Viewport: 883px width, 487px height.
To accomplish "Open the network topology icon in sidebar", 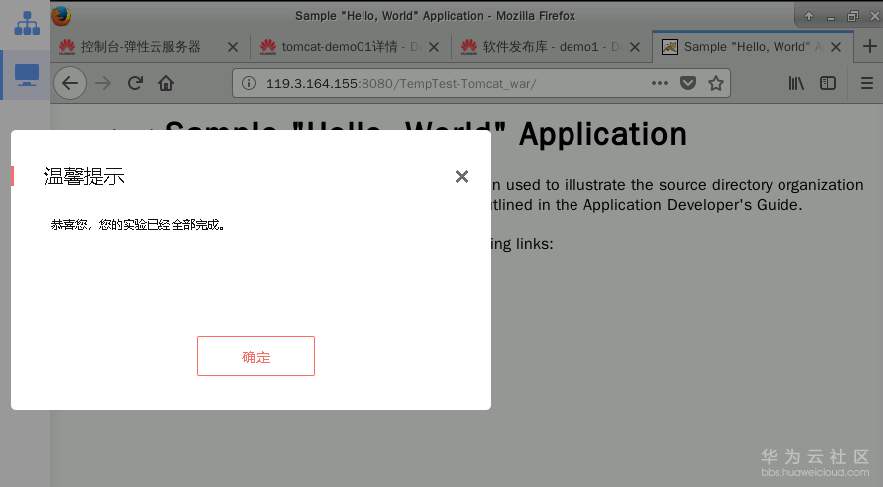I will click(26, 24).
